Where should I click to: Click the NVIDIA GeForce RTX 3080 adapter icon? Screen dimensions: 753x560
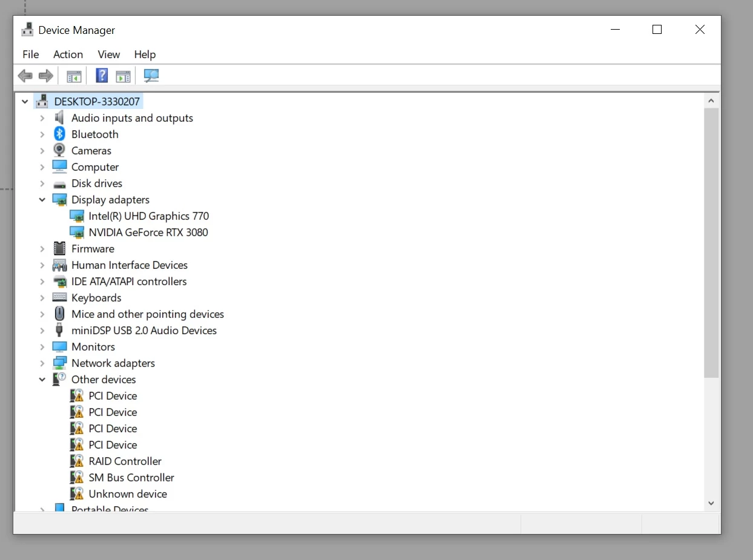[77, 232]
